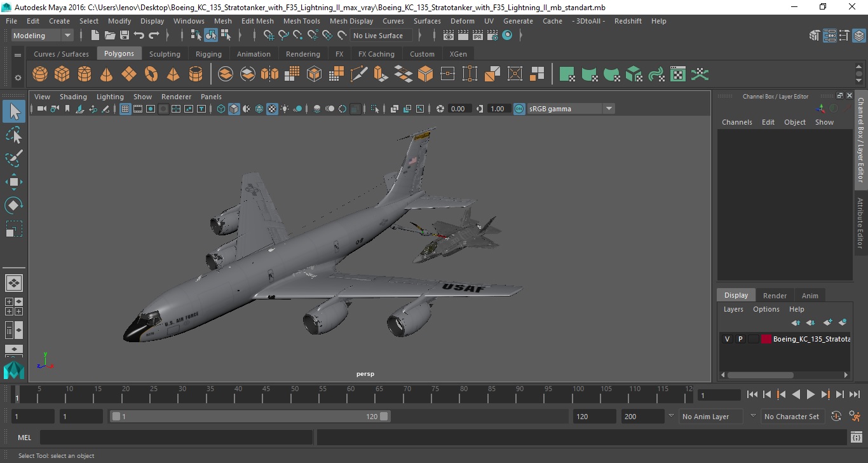Click the New Scene icon
The image size is (868, 463).
point(95,36)
